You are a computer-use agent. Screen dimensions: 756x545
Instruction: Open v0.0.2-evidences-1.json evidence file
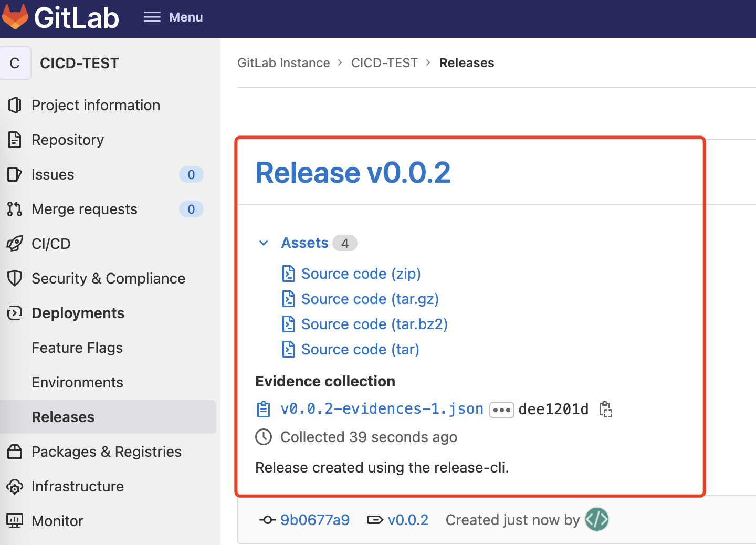(x=382, y=409)
